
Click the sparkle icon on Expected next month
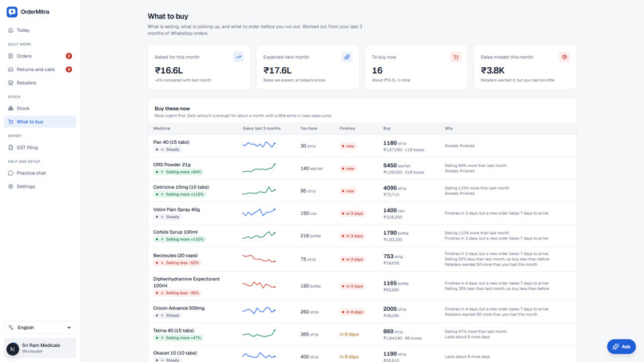click(x=347, y=57)
